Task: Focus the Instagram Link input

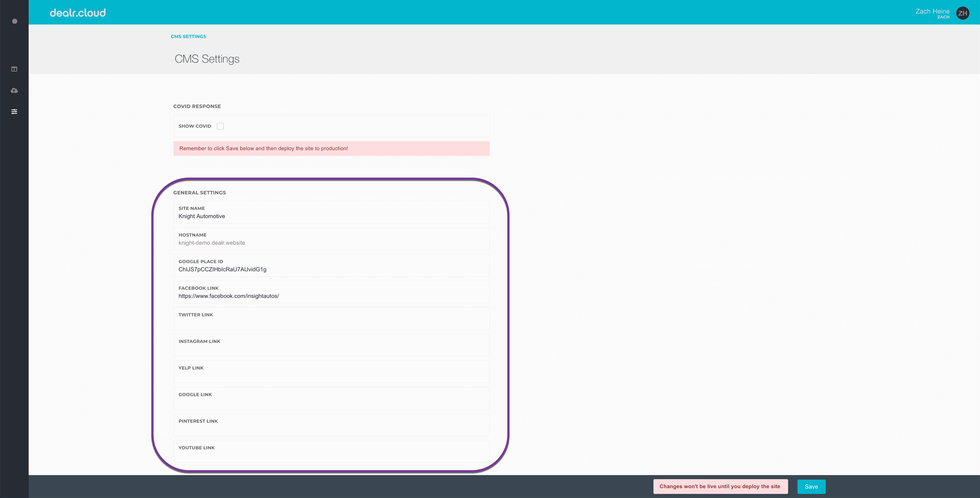Action: pos(331,349)
